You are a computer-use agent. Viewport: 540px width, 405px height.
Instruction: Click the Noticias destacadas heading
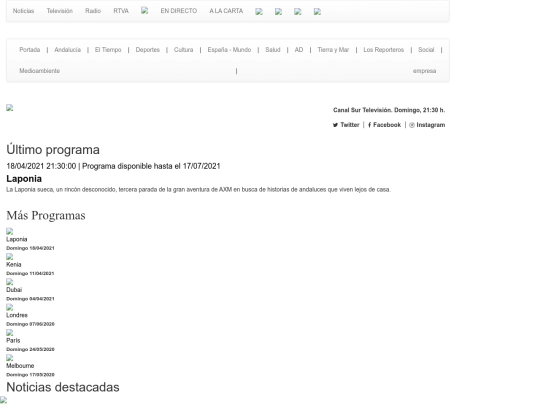click(x=63, y=387)
